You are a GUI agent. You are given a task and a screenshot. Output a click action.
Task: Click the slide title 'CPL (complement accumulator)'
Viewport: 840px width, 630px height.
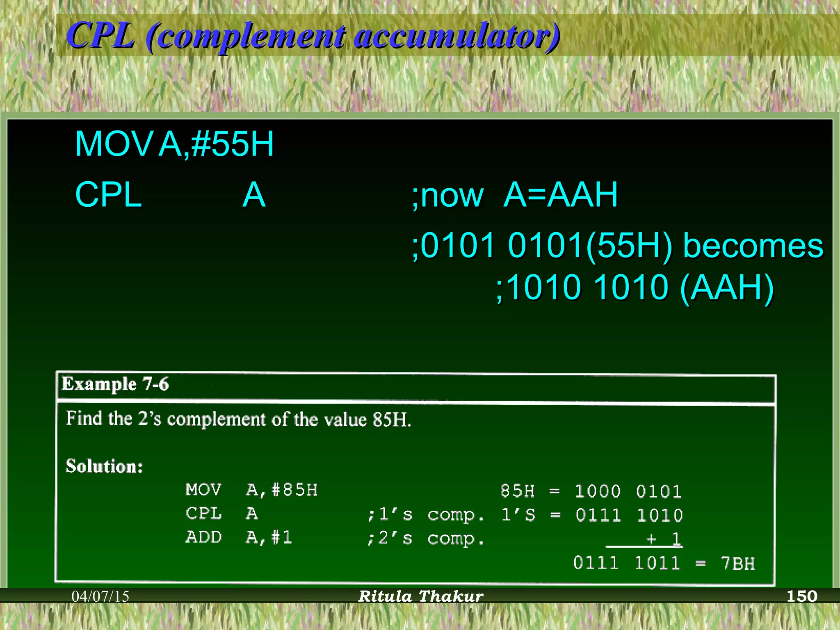click(x=313, y=36)
